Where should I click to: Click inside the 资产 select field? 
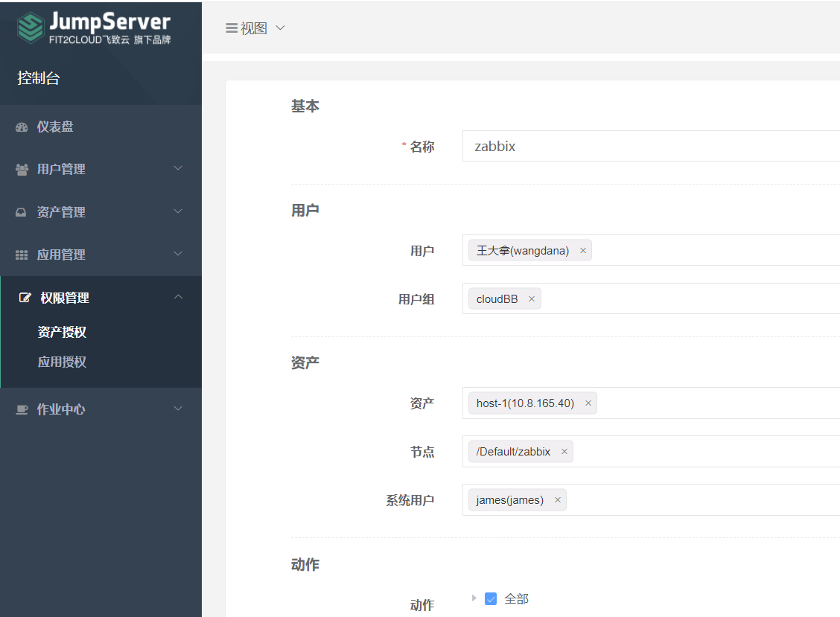pos(651,403)
